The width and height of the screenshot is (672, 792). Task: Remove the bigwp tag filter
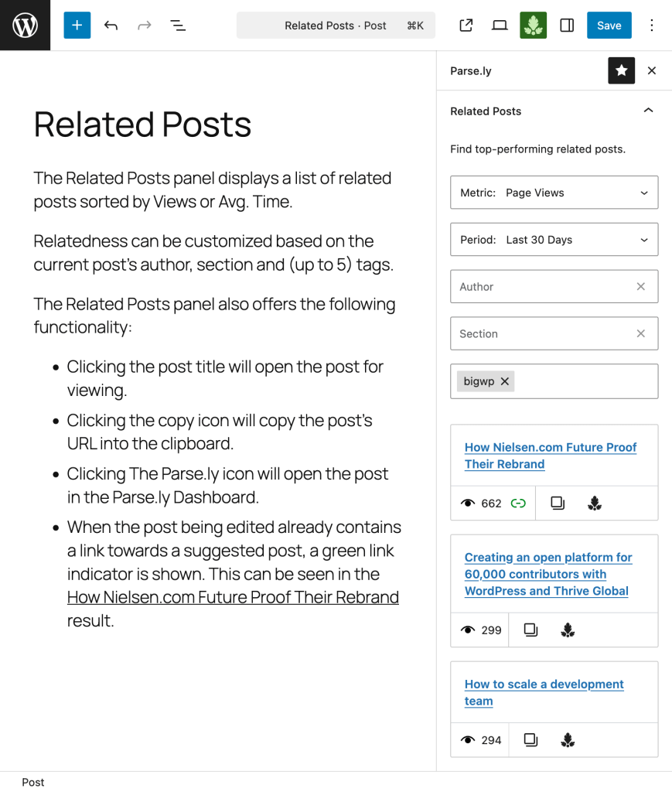pyautogui.click(x=504, y=381)
